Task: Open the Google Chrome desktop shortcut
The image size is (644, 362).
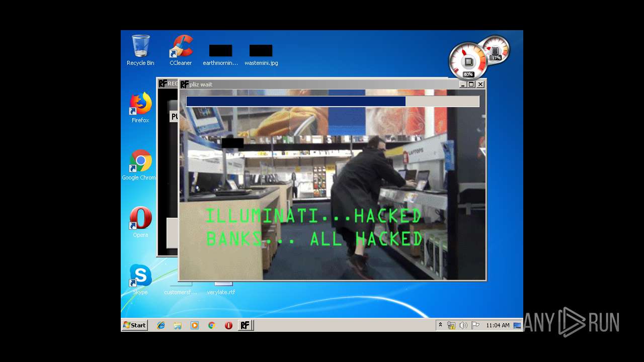Action: [140, 165]
